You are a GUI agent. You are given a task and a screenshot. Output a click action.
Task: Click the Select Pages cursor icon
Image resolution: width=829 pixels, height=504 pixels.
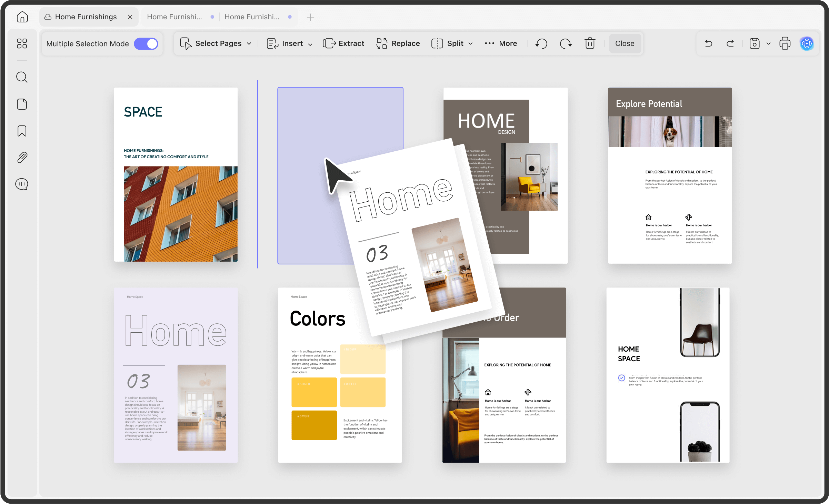pyautogui.click(x=186, y=43)
